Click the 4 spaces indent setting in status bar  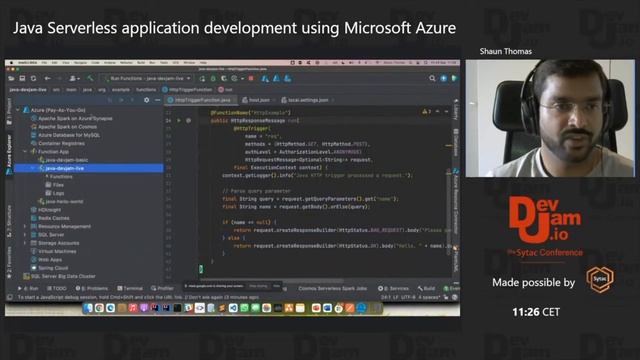(x=429, y=297)
